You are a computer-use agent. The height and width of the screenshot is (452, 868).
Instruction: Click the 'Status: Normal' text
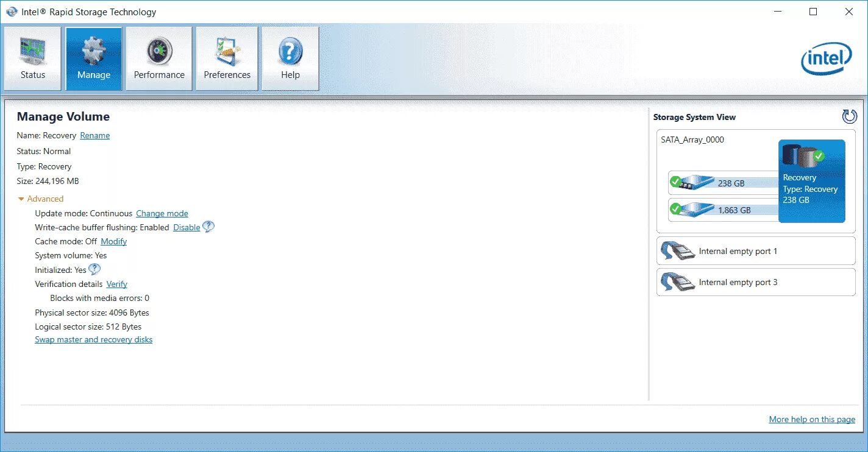tap(44, 151)
